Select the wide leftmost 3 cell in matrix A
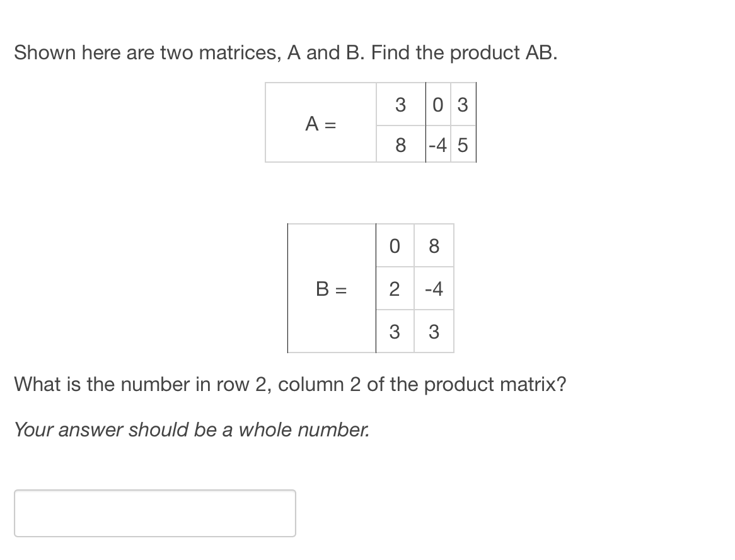 pos(401,104)
